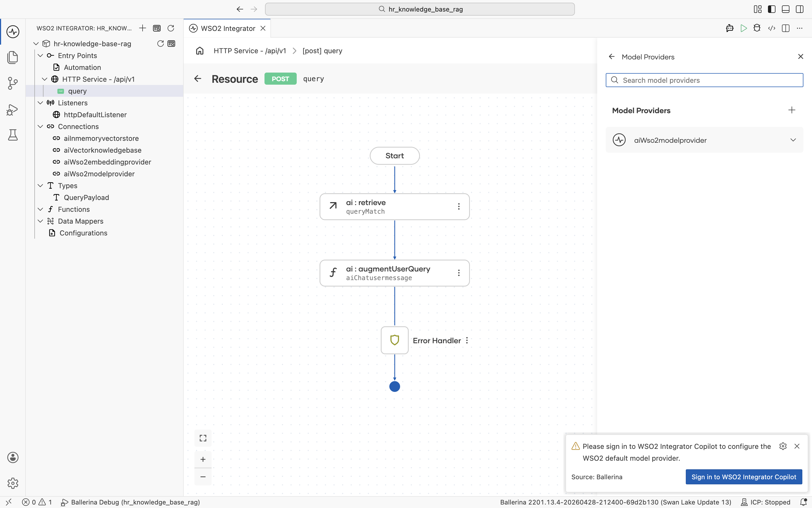This screenshot has height=508, width=812.
Task: Toggle the bottom panel visibility
Action: tap(785, 9)
